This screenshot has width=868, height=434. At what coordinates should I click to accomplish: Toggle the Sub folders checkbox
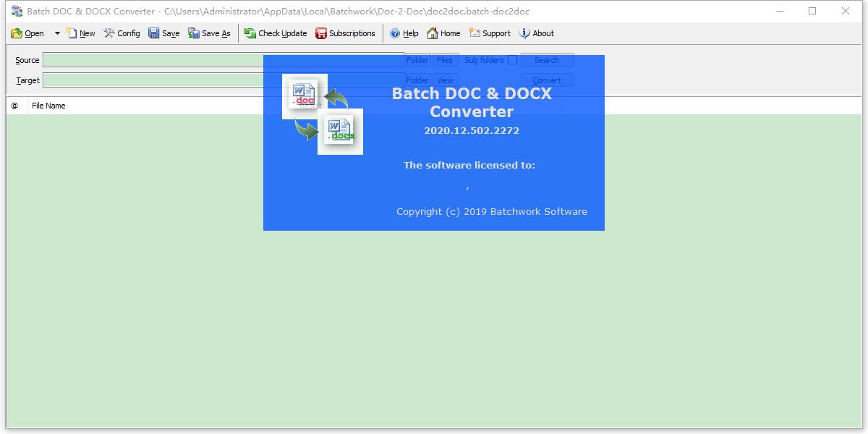click(512, 60)
